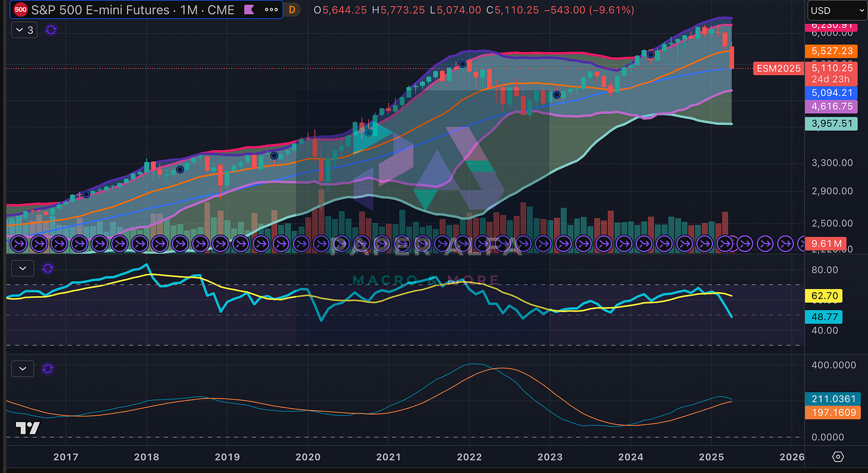Click the orange 5,527.23 price label

(x=830, y=51)
